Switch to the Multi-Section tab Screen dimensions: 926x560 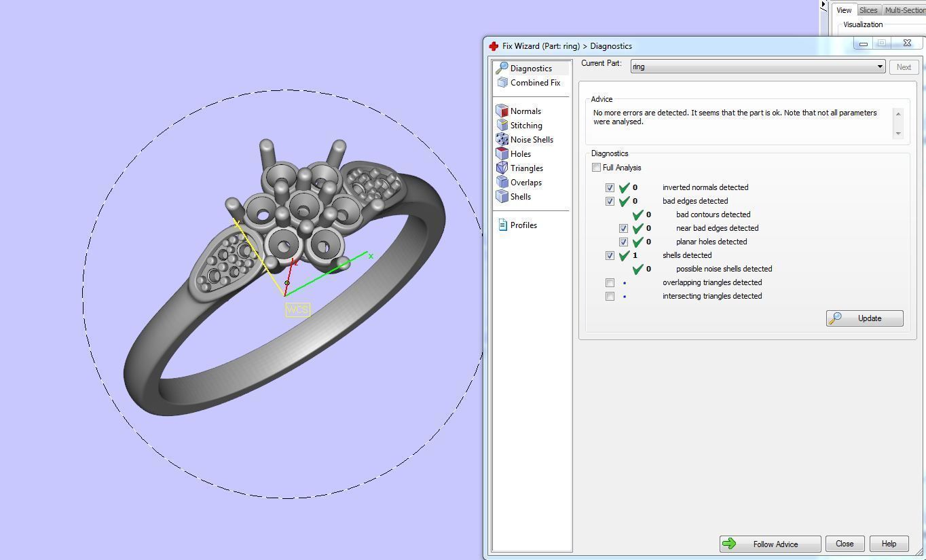point(904,10)
